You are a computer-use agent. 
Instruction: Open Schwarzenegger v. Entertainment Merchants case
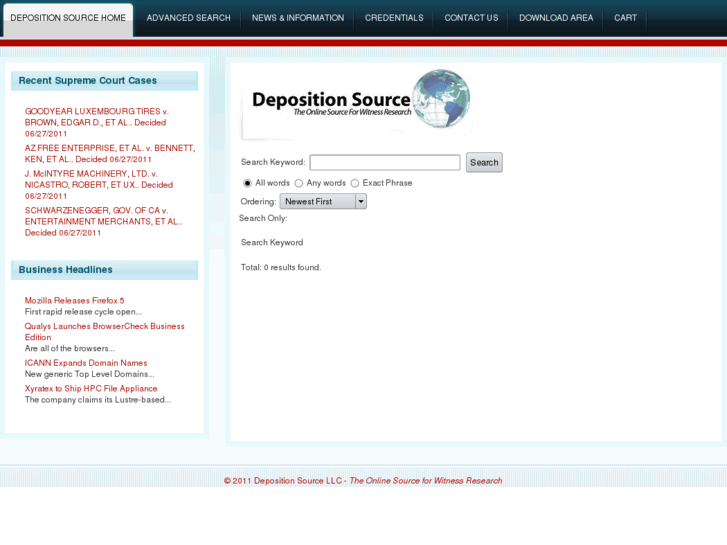point(103,221)
